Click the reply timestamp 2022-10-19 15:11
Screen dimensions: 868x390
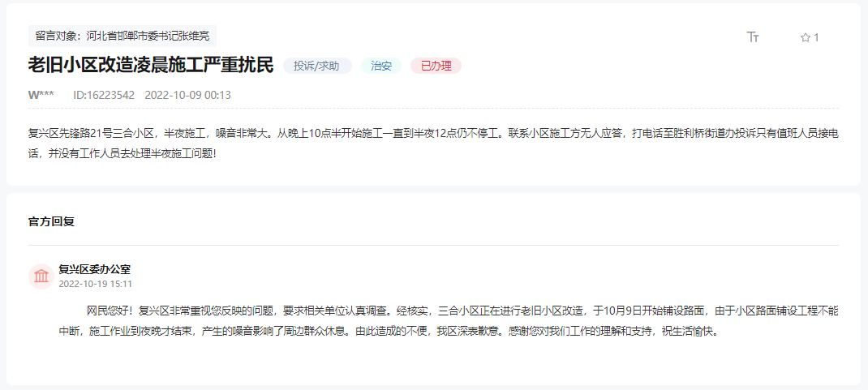pos(95,284)
